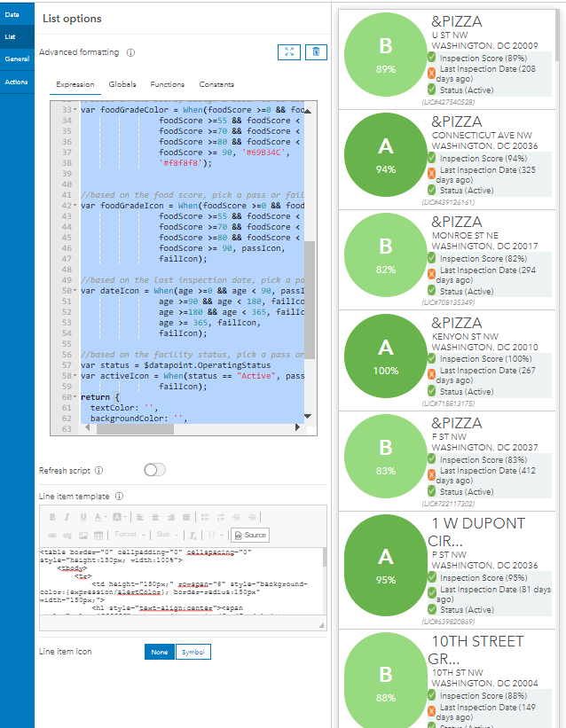Insert numbered list in template editor

click(x=221, y=517)
